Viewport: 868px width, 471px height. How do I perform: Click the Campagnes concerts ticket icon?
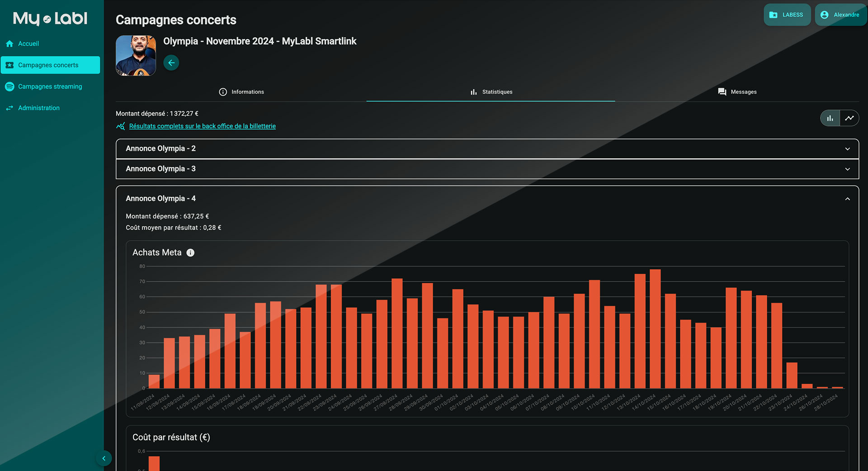9,65
